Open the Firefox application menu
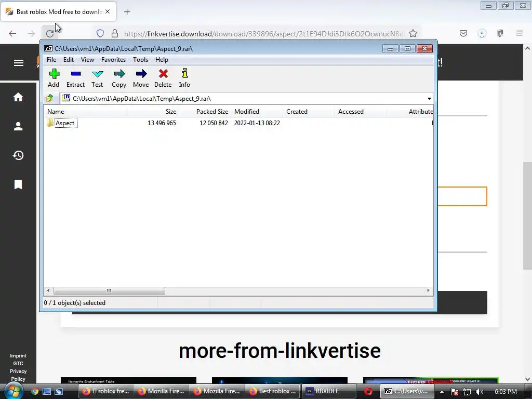The image size is (532, 399). coord(520,33)
